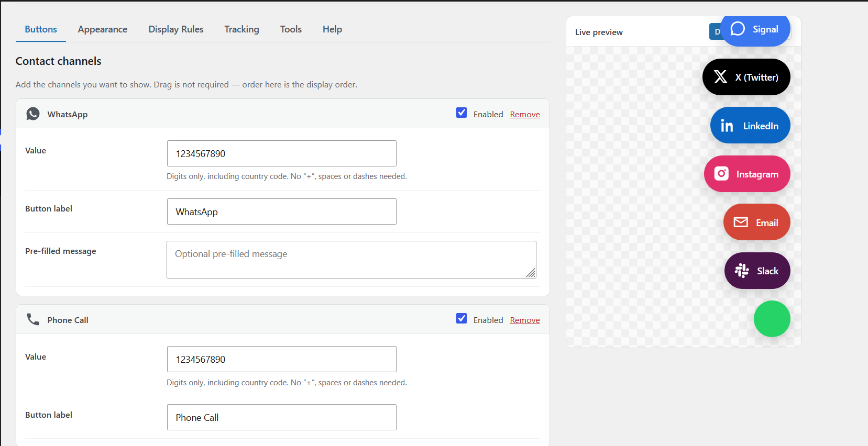
Task: Click the Email envelope icon
Action: [741, 222]
